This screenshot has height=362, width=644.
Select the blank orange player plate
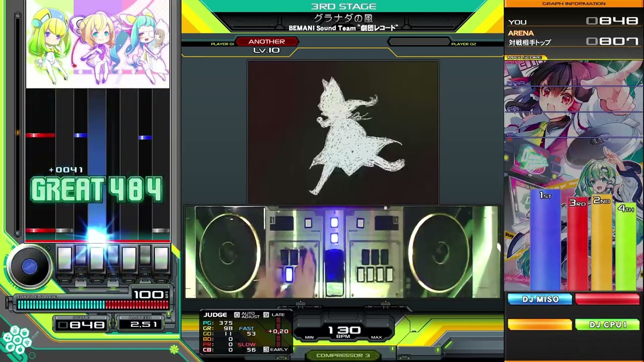pyautogui.click(x=540, y=325)
